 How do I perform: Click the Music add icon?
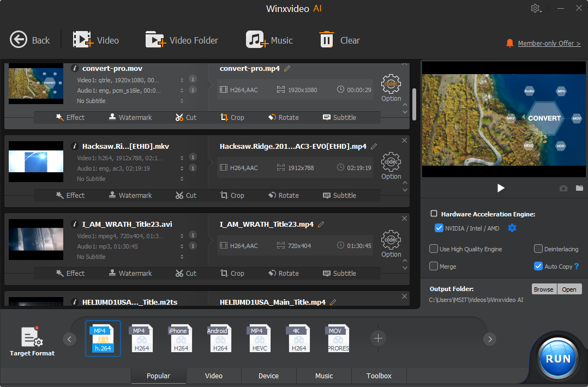[x=257, y=40]
